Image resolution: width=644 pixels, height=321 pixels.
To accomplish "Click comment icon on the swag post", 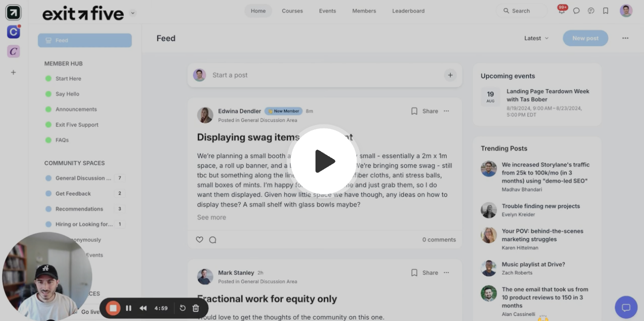I will tap(212, 239).
